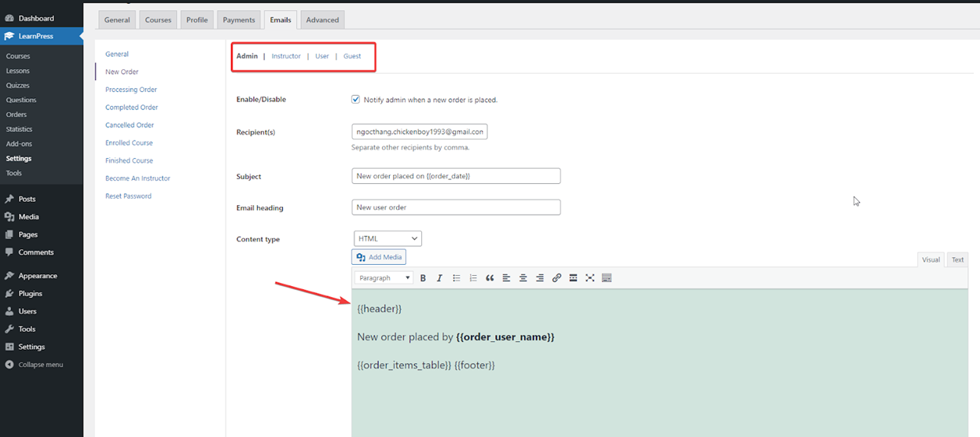Insert the Read More tag
The image size is (980, 437).
click(573, 278)
